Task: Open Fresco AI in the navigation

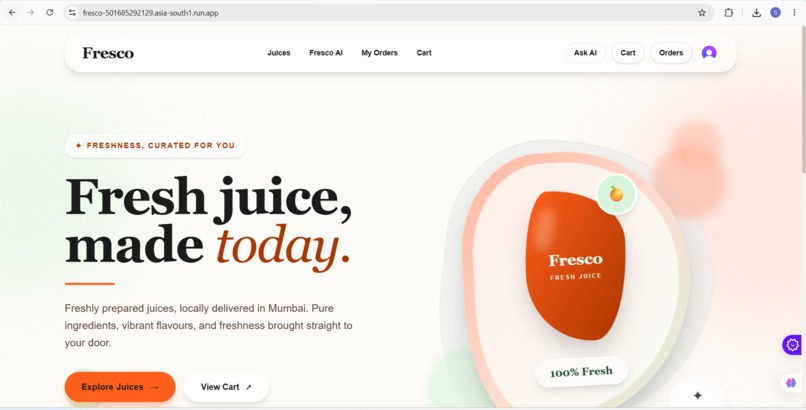Action: [x=326, y=53]
